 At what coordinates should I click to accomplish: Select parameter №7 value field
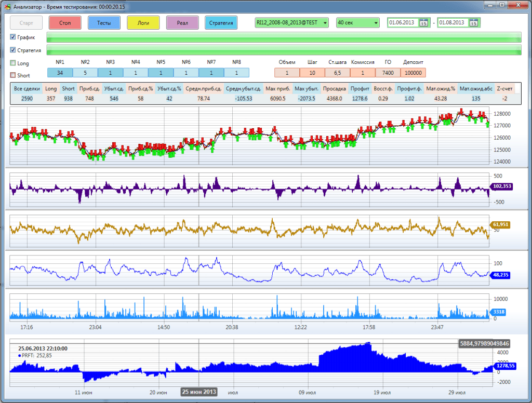[x=211, y=73]
